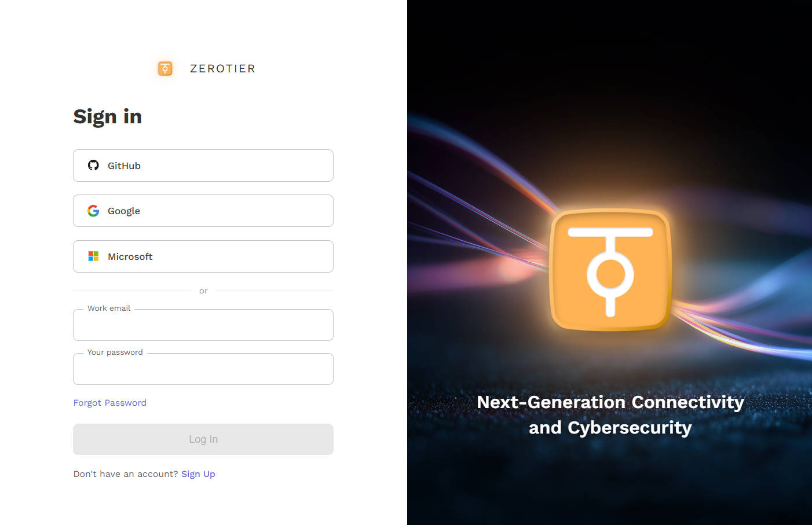The width and height of the screenshot is (812, 525).
Task: Click the ZEROTIER wordmark text
Action: pyautogui.click(x=223, y=69)
